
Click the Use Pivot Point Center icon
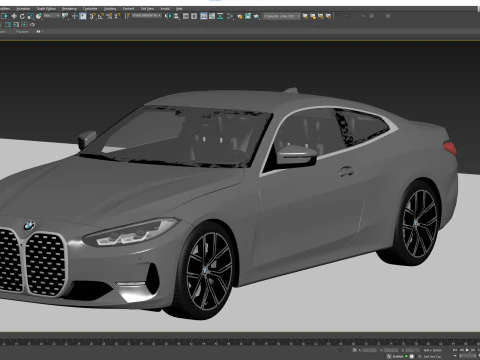pos(65,16)
